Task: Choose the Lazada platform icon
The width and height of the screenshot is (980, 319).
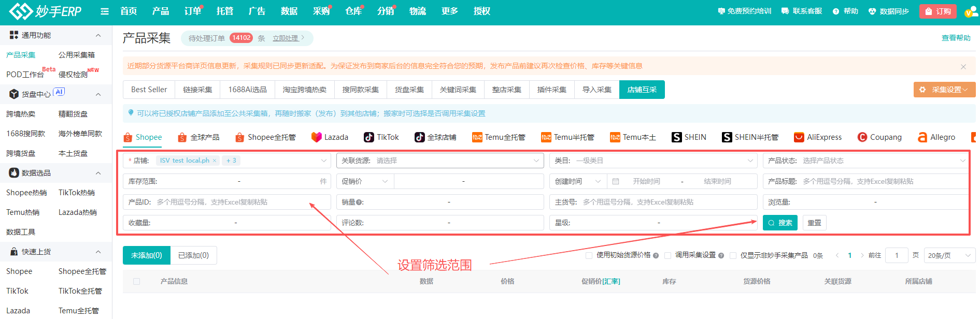Action: click(316, 137)
